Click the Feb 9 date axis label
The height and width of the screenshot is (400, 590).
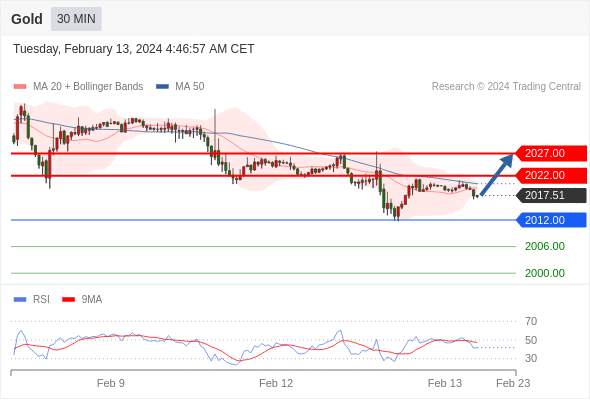click(x=111, y=383)
